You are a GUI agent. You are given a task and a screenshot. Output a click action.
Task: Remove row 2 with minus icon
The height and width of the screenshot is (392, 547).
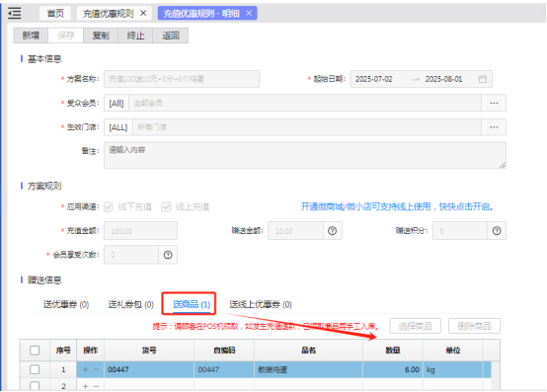pos(97,386)
